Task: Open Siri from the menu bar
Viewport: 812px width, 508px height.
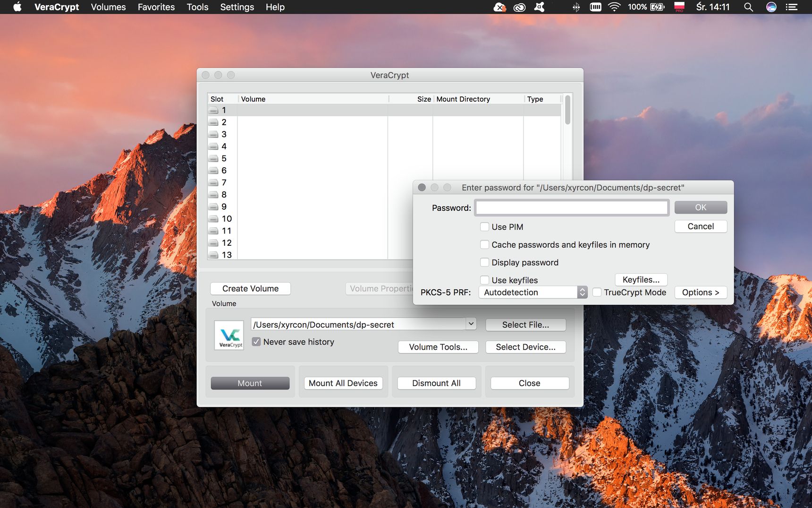Action: (x=771, y=7)
